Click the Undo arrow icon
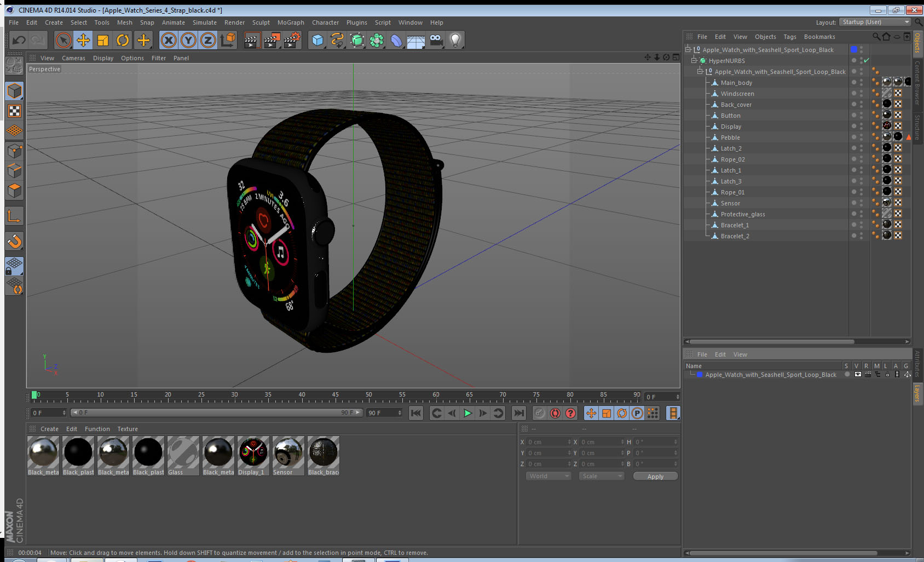Image resolution: width=924 pixels, height=562 pixels. (19, 40)
